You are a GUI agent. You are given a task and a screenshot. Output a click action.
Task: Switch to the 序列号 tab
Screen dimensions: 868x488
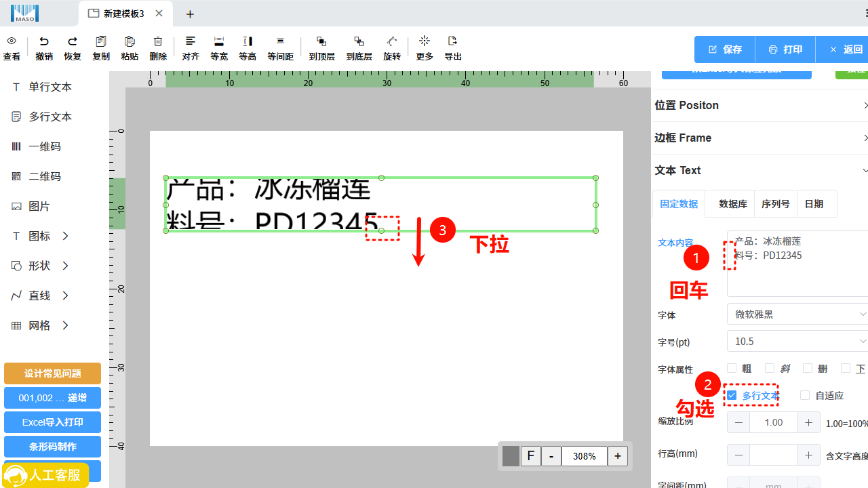pyautogui.click(x=776, y=204)
